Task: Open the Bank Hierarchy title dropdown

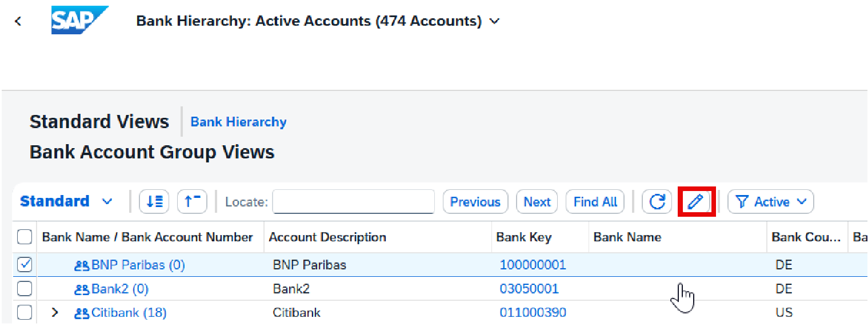Action: click(495, 22)
